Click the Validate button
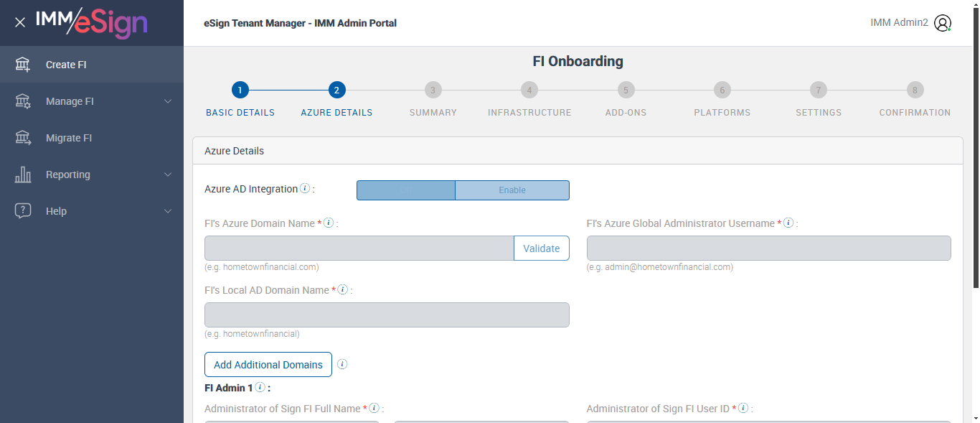 (542, 248)
